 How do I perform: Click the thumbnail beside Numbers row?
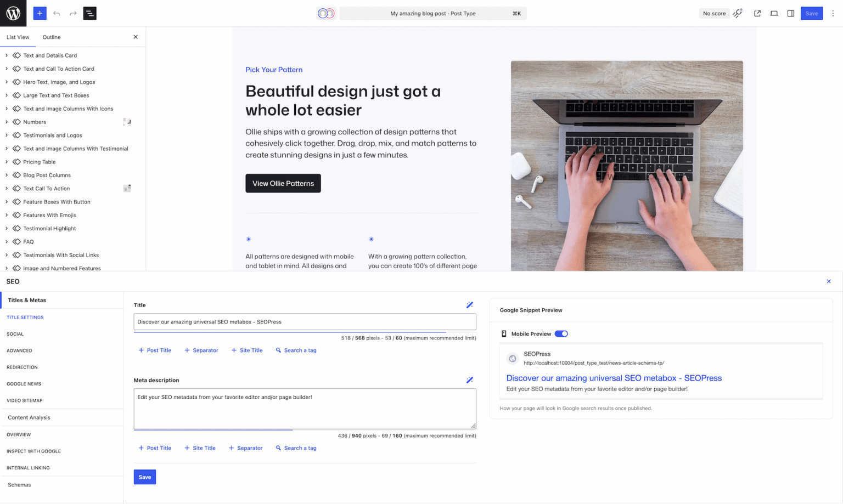coord(127,122)
